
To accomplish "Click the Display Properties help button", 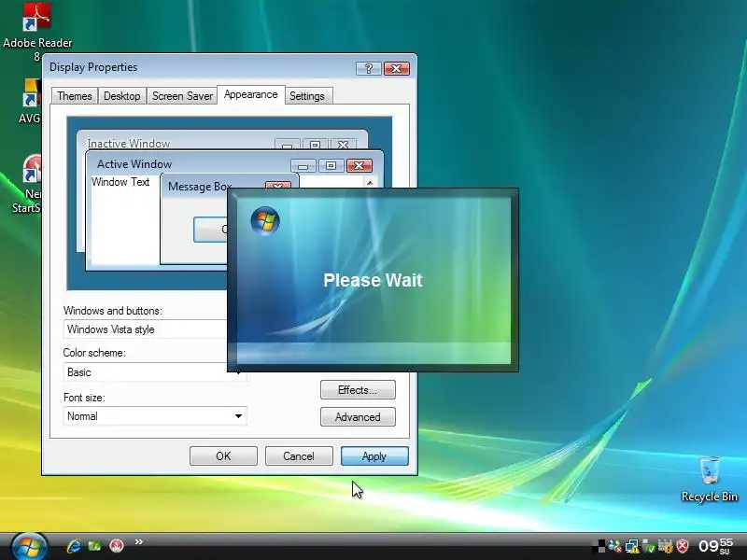I will point(368,68).
